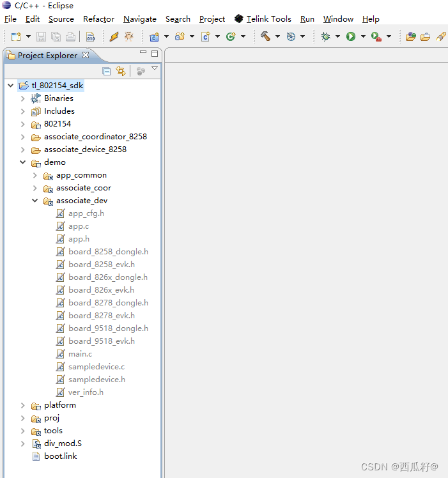Screen dimensions: 448x478
Task: Minimize the Project Explorer panel
Action: coord(143,52)
